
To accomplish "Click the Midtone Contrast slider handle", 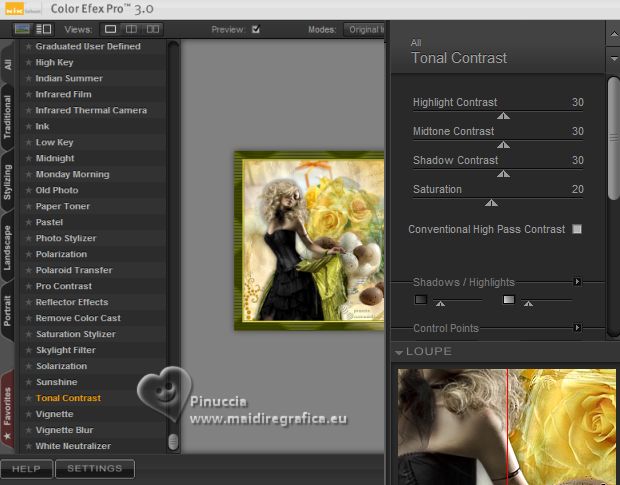I will (x=503, y=145).
